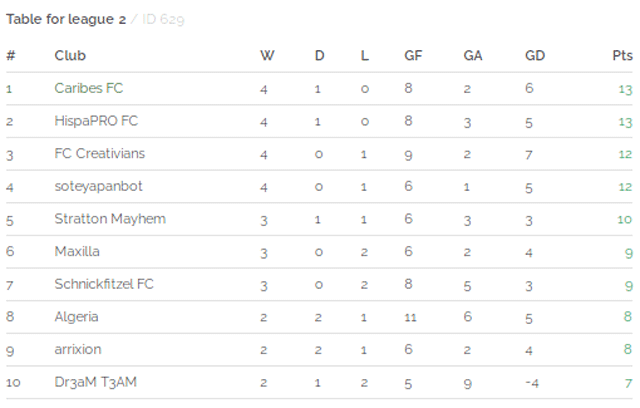Select the arrixion club name
Viewport: 640px width, 408px height.
(78, 349)
